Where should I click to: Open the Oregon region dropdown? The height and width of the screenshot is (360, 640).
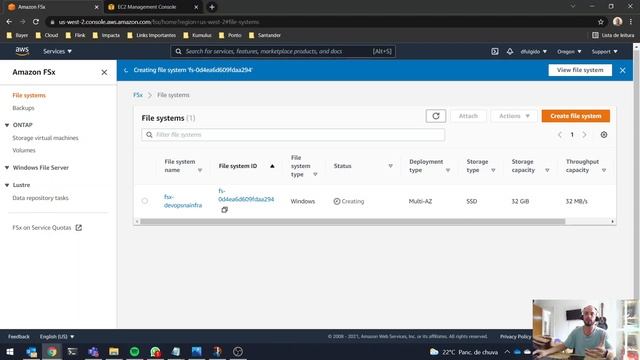pyautogui.click(x=569, y=51)
